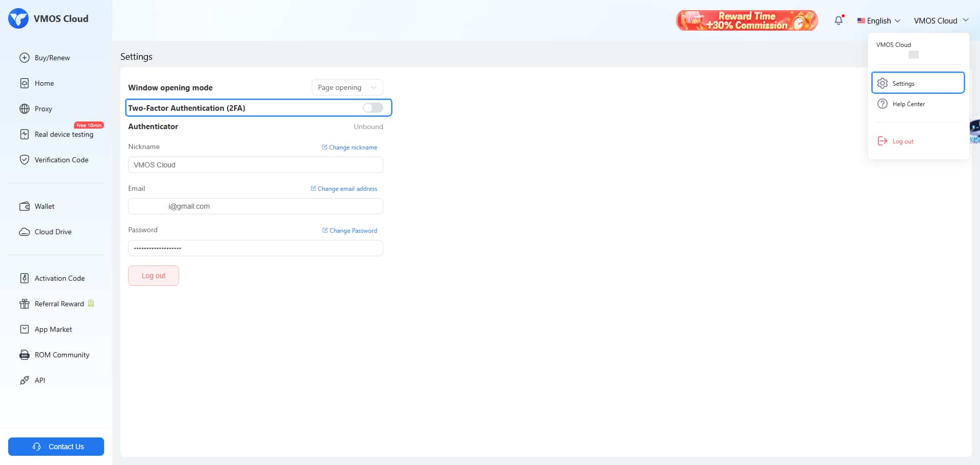Screen dimensions: 980x465
Task: Click the Cloud Drive cloud icon
Action: [24, 232]
